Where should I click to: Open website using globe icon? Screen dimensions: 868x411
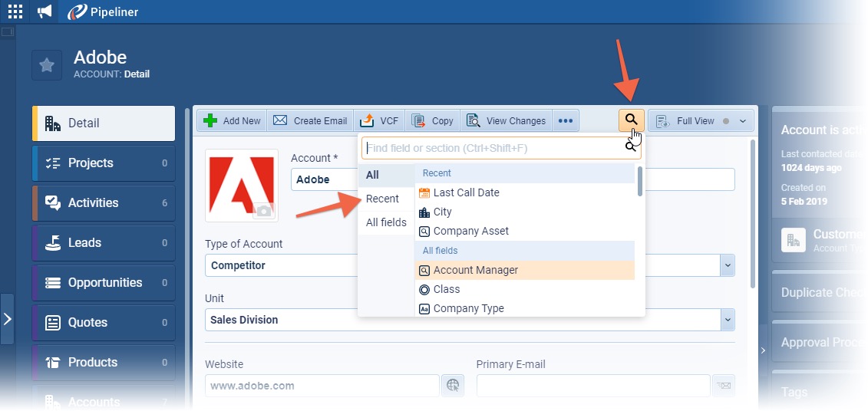453,386
